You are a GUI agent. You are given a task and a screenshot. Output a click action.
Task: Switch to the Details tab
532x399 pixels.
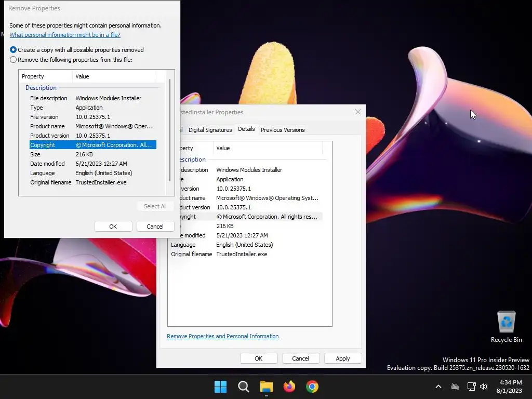246,129
